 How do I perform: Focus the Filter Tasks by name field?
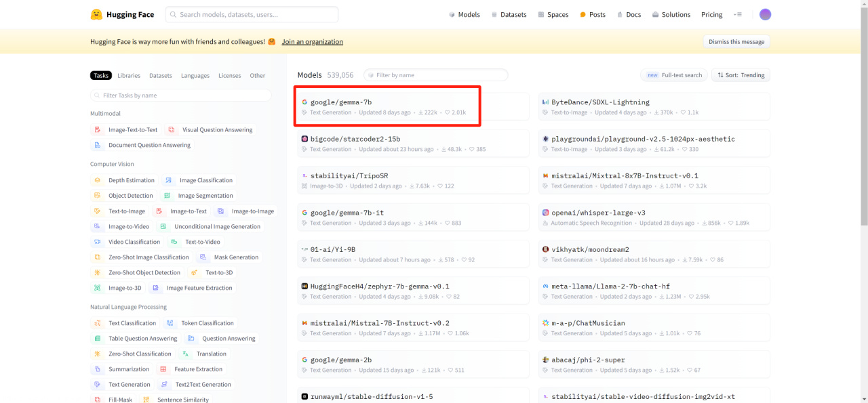[x=181, y=96]
